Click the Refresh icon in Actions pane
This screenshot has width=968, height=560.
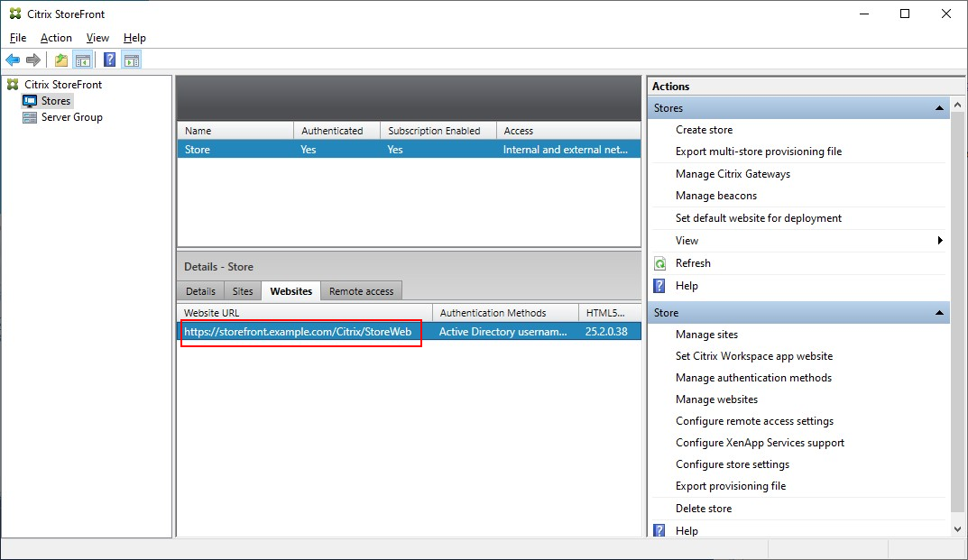click(659, 262)
